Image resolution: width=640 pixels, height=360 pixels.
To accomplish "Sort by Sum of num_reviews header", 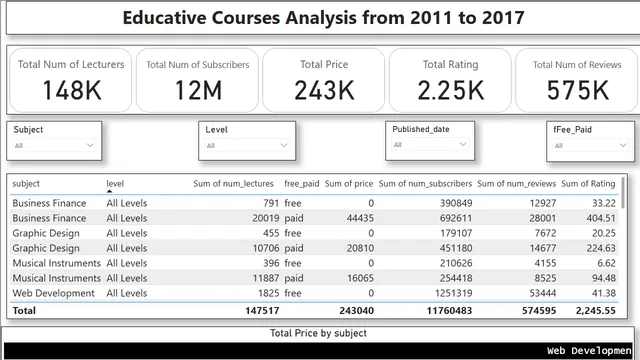I will click(517, 184).
